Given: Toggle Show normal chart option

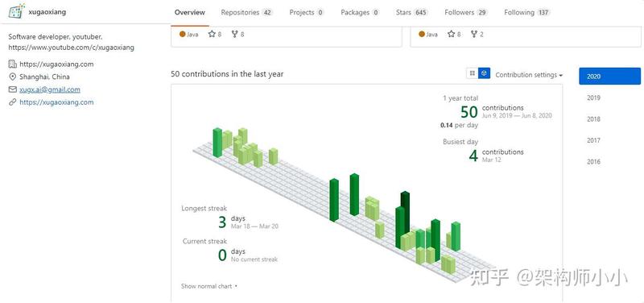Looking at the screenshot, I should pos(209,286).
